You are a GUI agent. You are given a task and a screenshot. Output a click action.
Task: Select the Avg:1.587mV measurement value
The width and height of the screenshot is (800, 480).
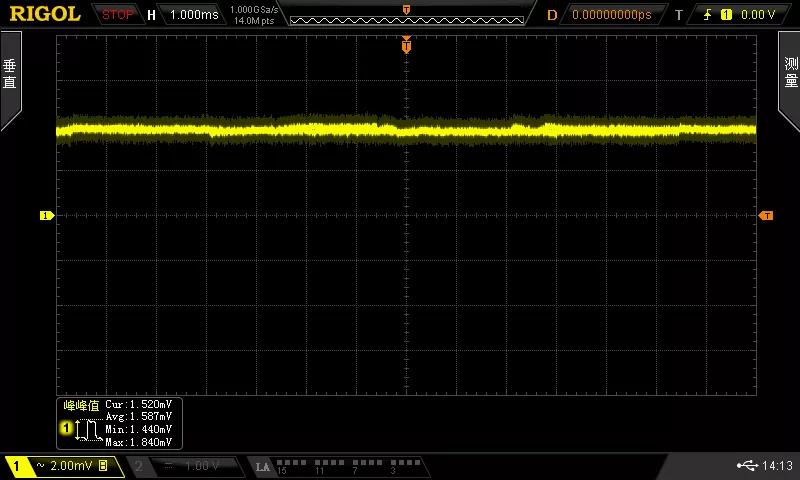point(139,417)
